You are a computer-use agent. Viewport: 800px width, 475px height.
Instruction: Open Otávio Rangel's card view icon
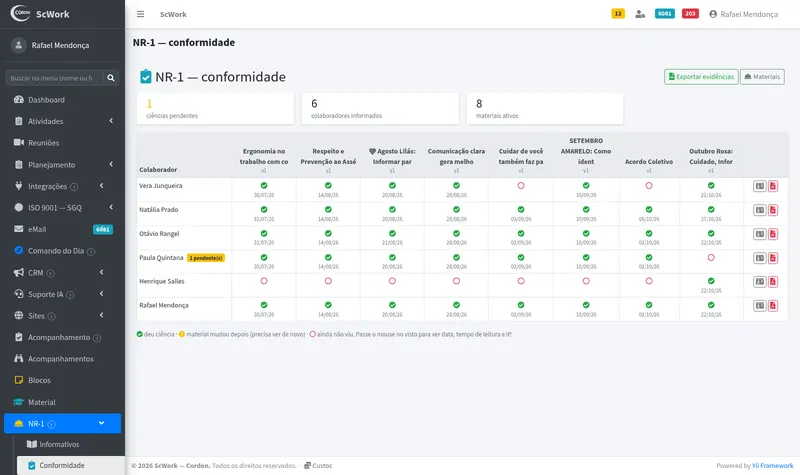click(x=760, y=234)
